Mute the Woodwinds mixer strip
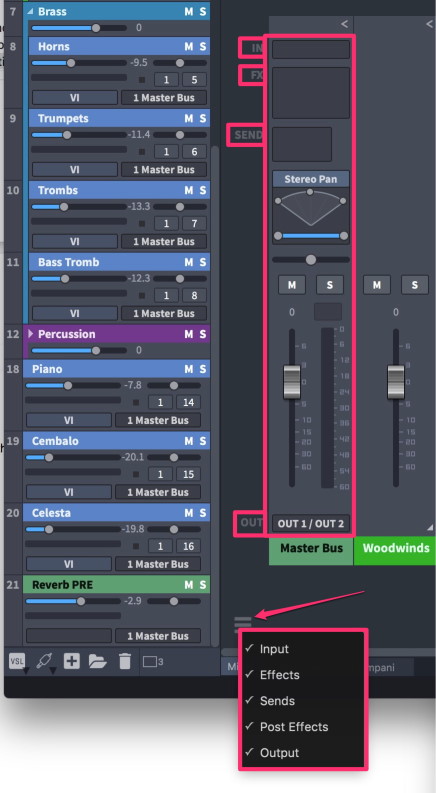 coord(377,285)
